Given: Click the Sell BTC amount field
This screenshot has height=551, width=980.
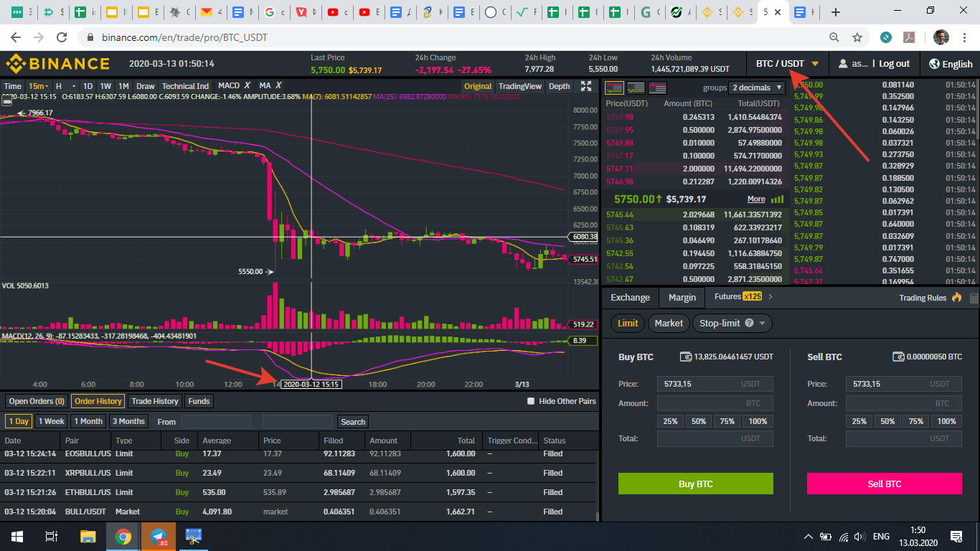Looking at the screenshot, I should (904, 403).
